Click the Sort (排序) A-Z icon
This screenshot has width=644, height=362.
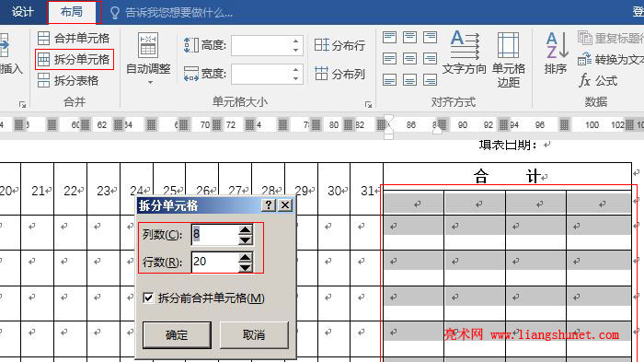tap(557, 53)
